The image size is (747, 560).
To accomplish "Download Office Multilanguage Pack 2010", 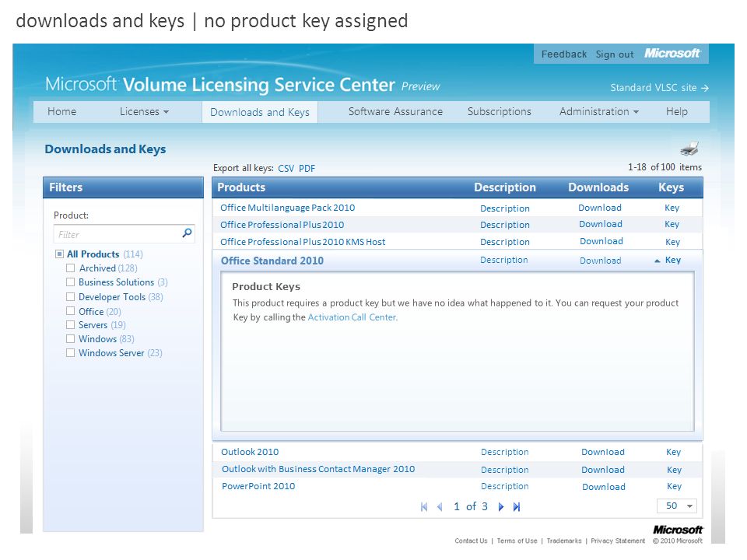I will click(600, 208).
